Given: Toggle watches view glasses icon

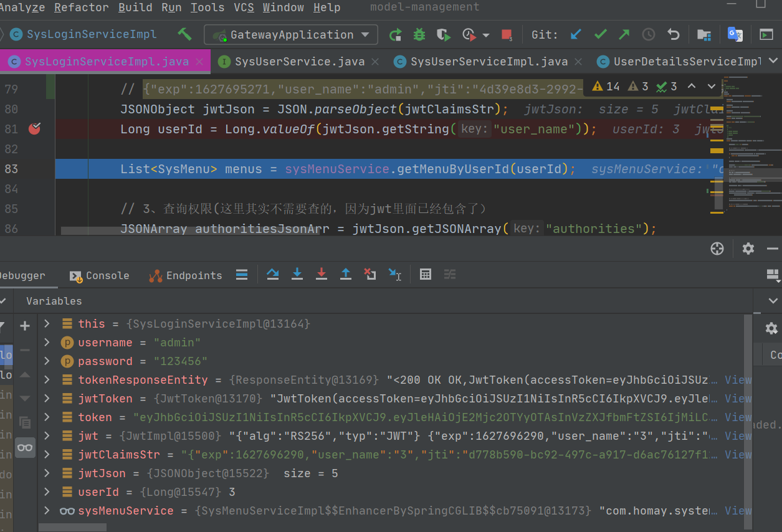Looking at the screenshot, I should click(25, 447).
